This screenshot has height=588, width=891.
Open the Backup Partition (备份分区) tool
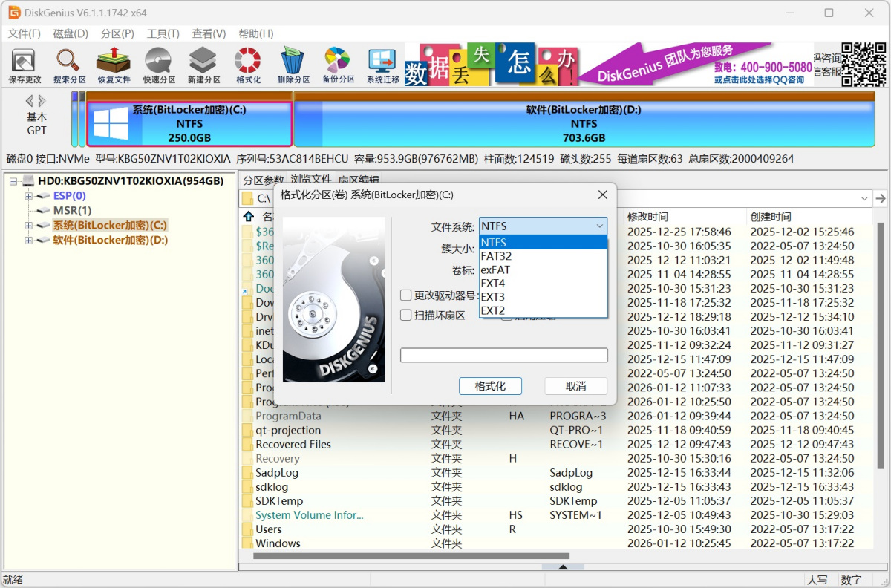(x=338, y=65)
